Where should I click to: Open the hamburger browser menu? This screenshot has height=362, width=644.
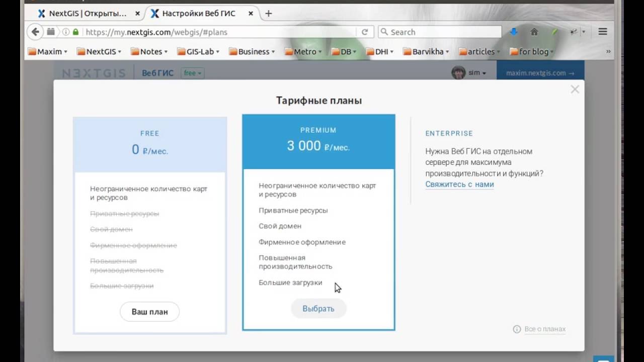pyautogui.click(x=603, y=32)
